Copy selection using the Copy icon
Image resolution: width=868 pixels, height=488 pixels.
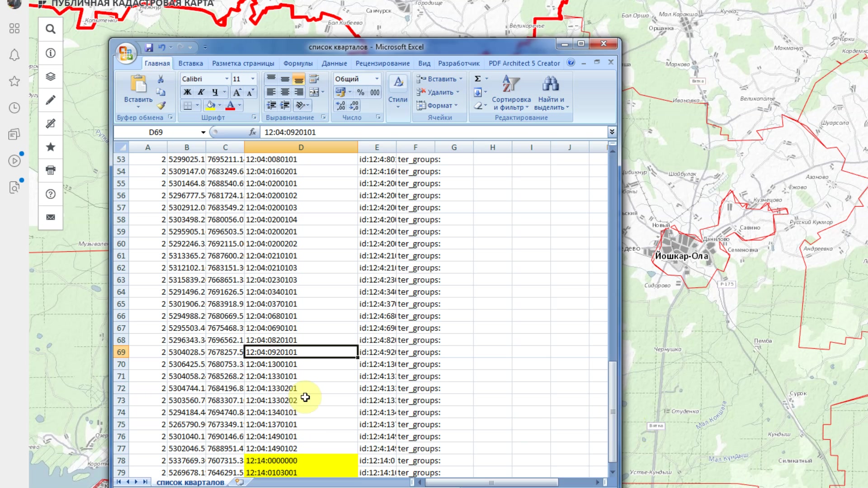tap(160, 92)
